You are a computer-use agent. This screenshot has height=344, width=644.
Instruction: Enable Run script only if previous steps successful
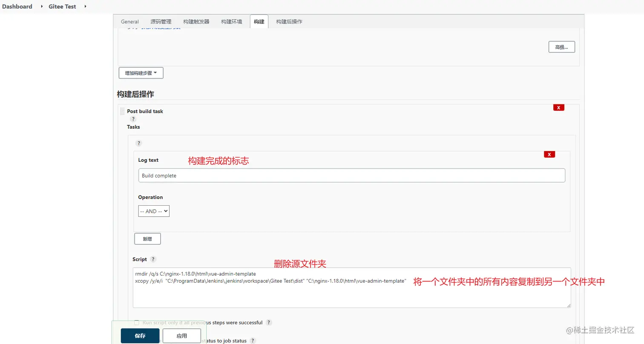click(137, 323)
